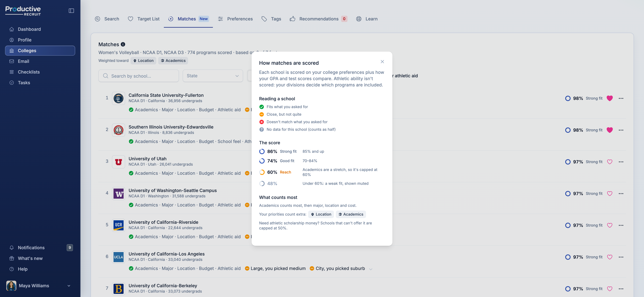Open the Target List tab
Image resolution: width=644 pixels, height=297 pixels.
[144, 19]
